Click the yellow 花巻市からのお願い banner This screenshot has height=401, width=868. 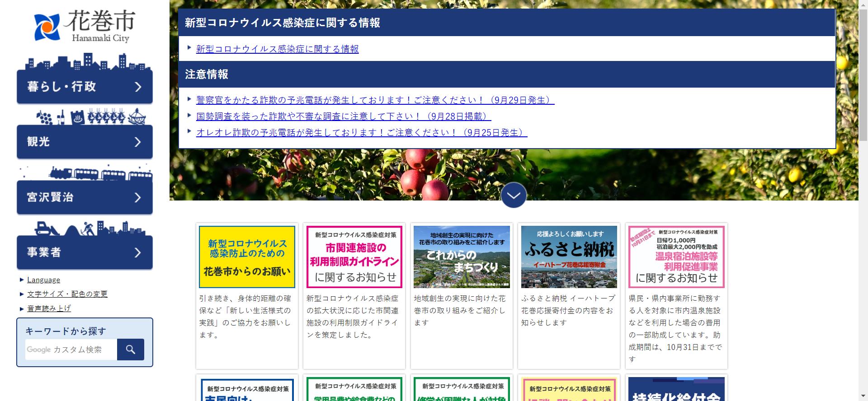click(247, 257)
